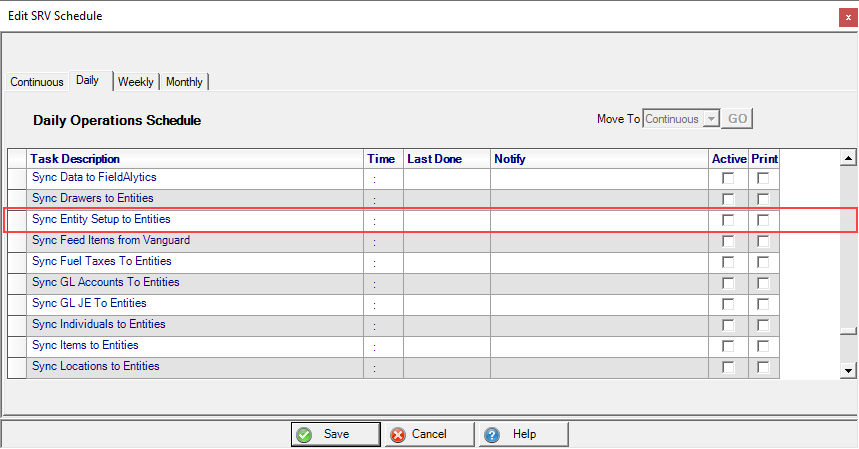Expand the Move To dropdown
859x449 pixels.
coord(710,119)
